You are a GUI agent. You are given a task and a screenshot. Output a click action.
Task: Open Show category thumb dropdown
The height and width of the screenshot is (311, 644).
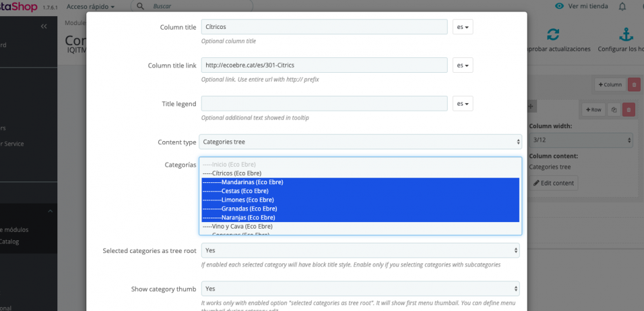point(360,289)
